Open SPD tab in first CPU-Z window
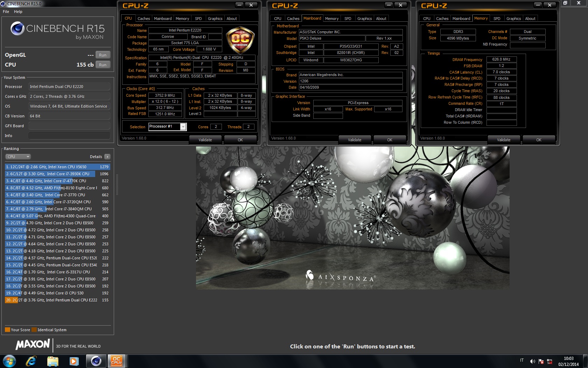The width and height of the screenshot is (588, 368). 198,19
